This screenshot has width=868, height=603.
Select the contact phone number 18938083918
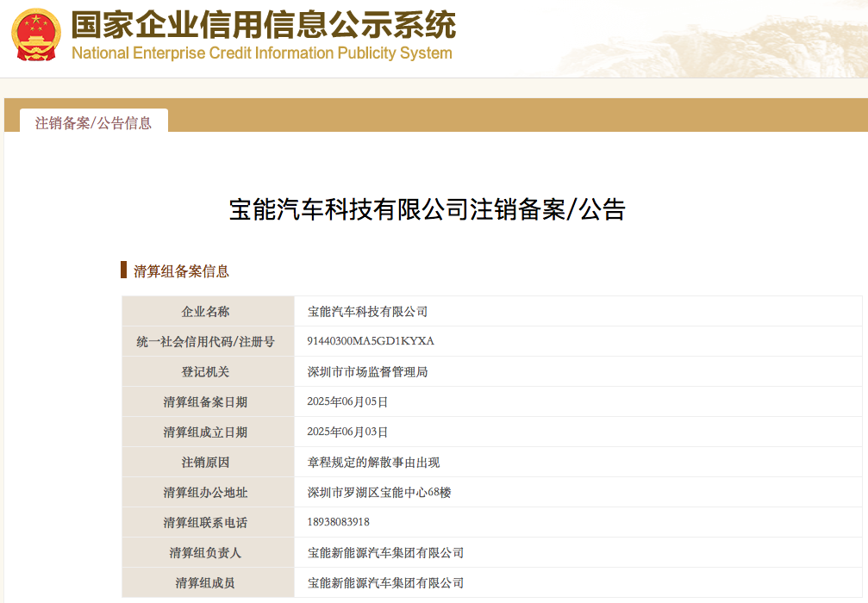coord(338,522)
